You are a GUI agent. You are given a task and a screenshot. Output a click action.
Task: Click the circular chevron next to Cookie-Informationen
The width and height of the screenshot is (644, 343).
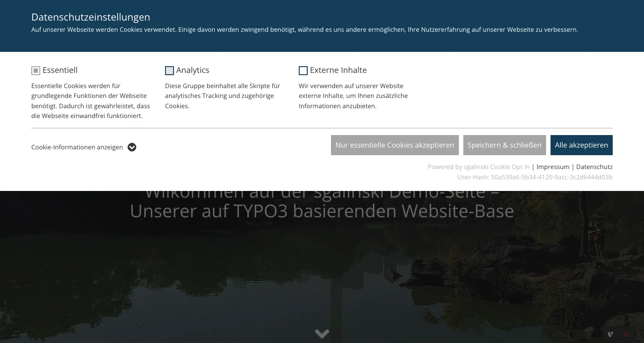131,147
